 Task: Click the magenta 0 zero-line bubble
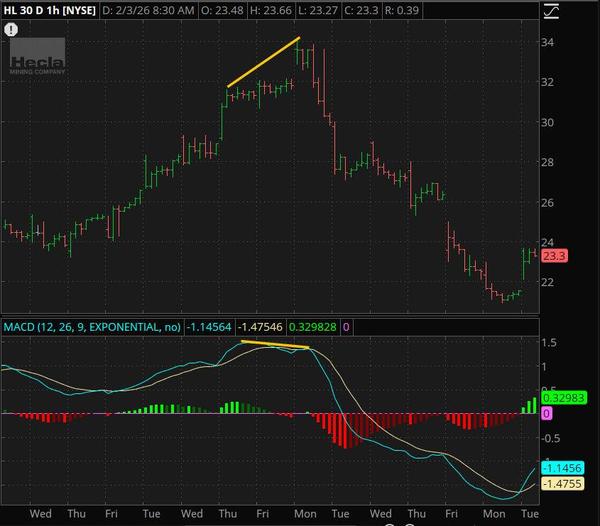pos(546,413)
